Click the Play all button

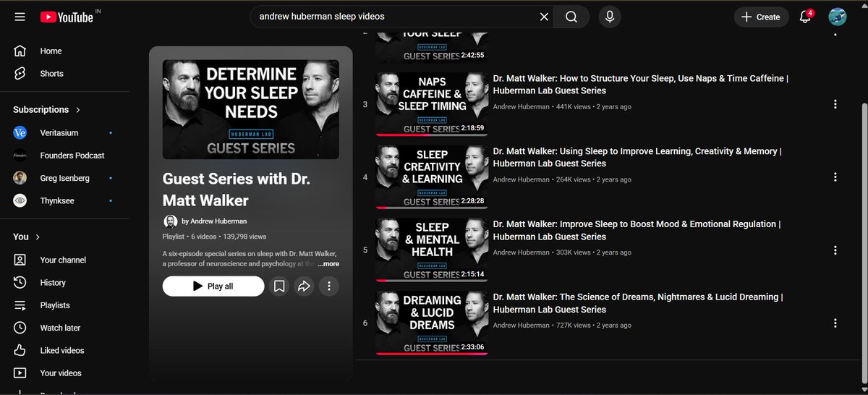point(213,286)
